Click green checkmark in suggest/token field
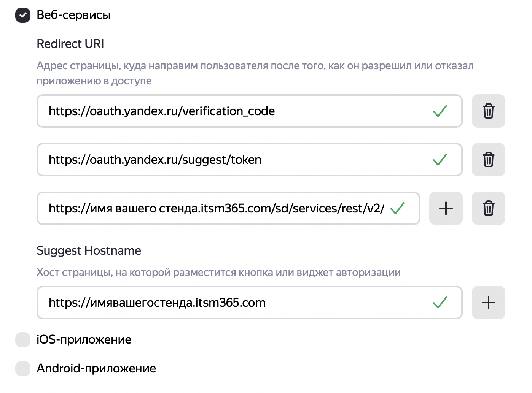532x393 pixels. pos(440,160)
